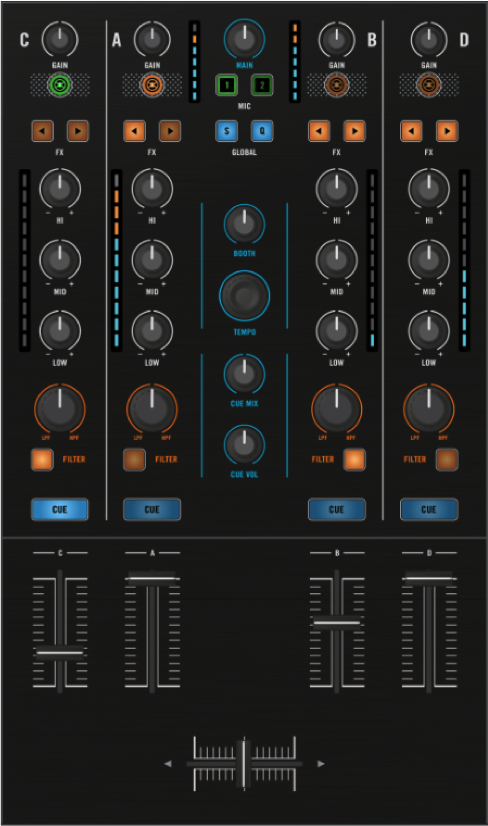Image resolution: width=488 pixels, height=826 pixels.
Task: Click deck B input indicator button
Action: [x=336, y=84]
